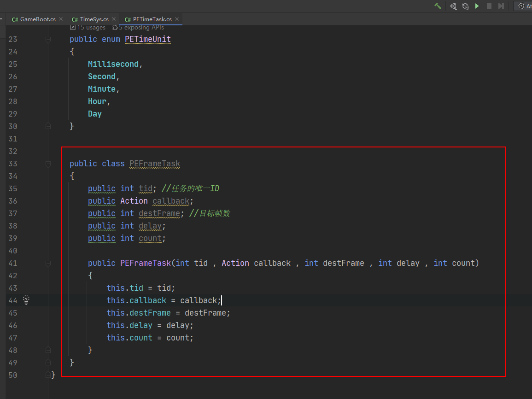Click the Action type on line 36
Image resolution: width=532 pixels, height=399 pixels.
134,201
